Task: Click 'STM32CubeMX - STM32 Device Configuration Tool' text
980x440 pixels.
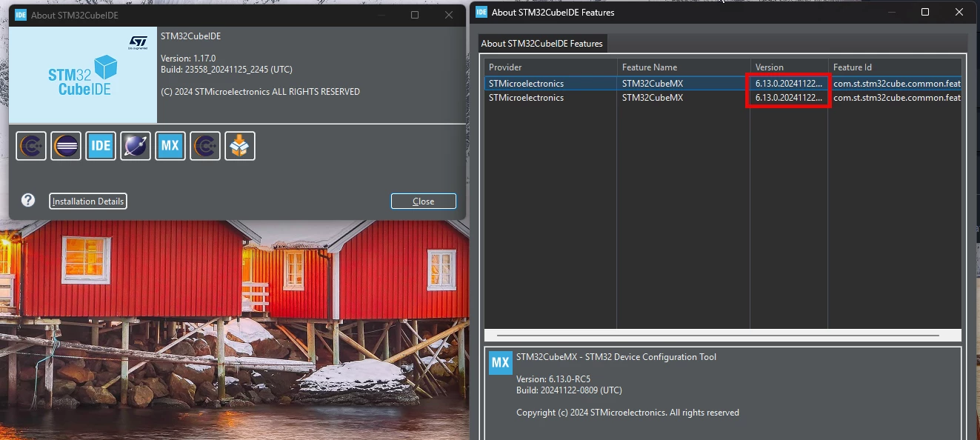Action: click(x=616, y=357)
